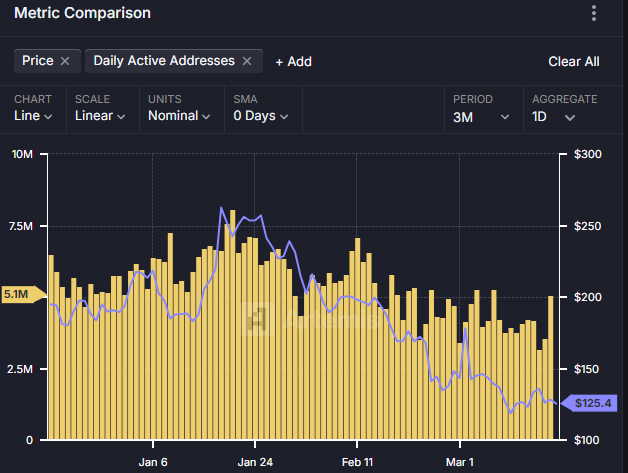Open the Units Nominal dropdown
Image resolution: width=628 pixels, height=473 pixels.
[x=179, y=115]
